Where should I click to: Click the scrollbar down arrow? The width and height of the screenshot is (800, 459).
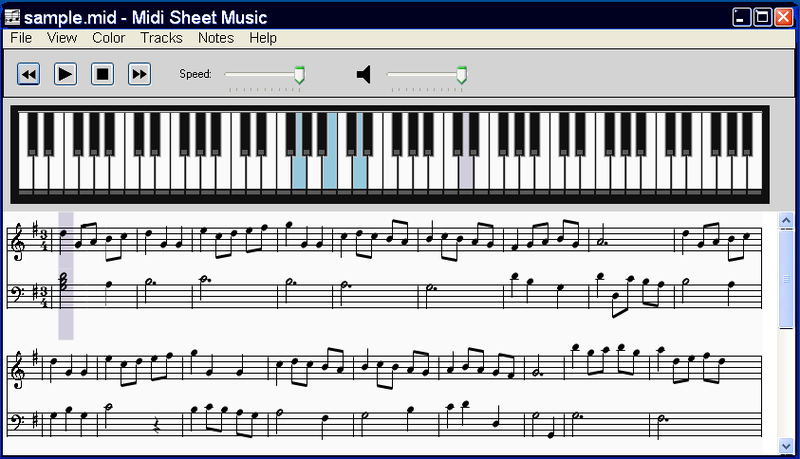[x=786, y=446]
